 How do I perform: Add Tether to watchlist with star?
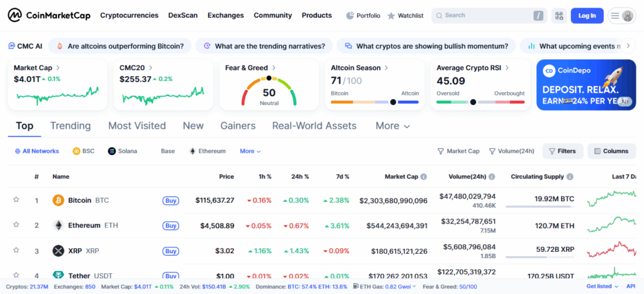point(16,275)
